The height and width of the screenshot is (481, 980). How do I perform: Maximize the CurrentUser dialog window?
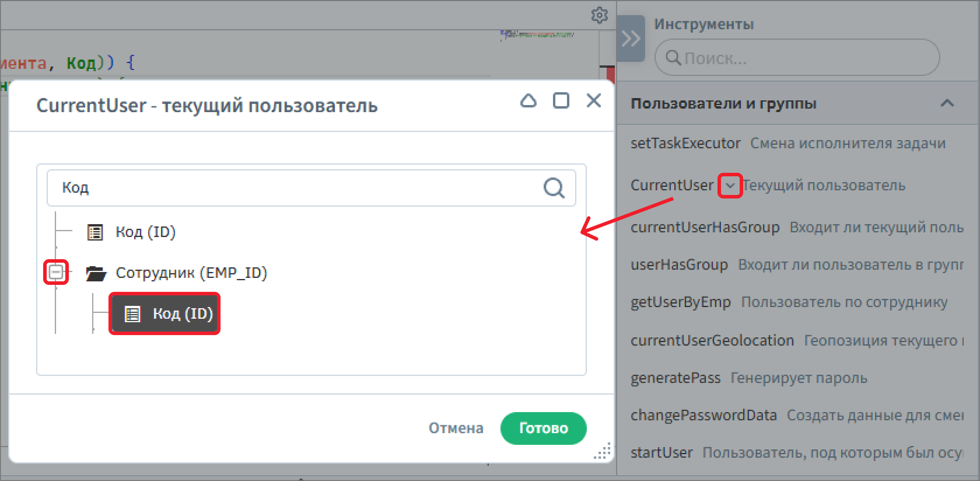[561, 101]
